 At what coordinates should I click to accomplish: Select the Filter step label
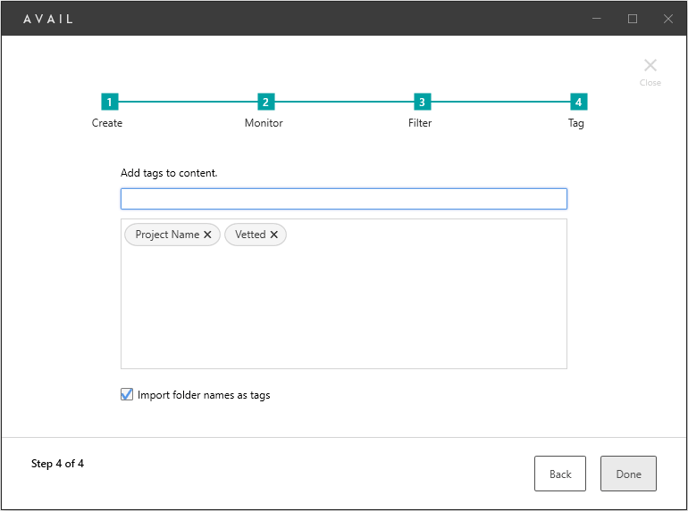point(420,123)
